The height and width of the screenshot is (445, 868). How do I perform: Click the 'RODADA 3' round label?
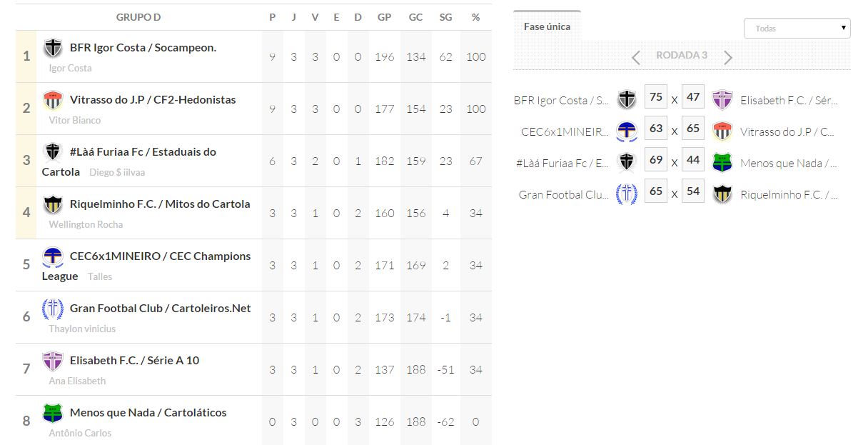pyautogui.click(x=682, y=56)
